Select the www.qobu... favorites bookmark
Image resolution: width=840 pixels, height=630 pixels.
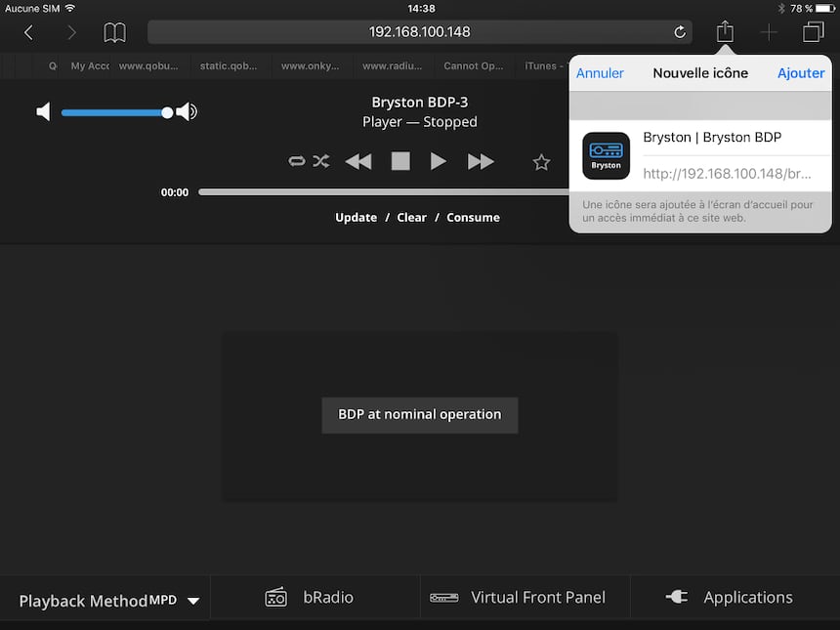pos(148,65)
